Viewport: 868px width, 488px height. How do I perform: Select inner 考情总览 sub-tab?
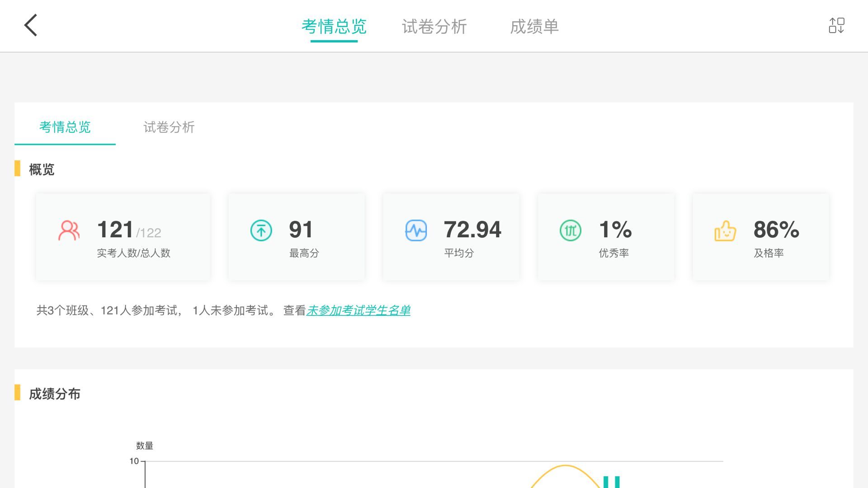click(65, 127)
